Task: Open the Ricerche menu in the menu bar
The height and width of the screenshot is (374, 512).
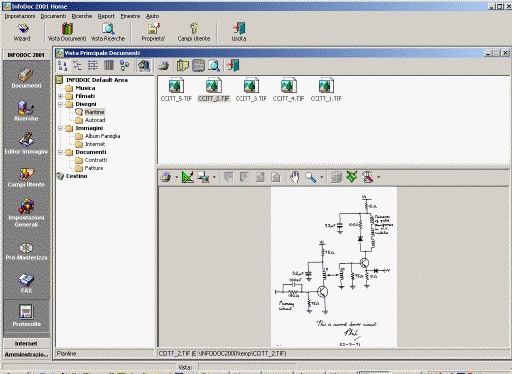Action: point(82,16)
